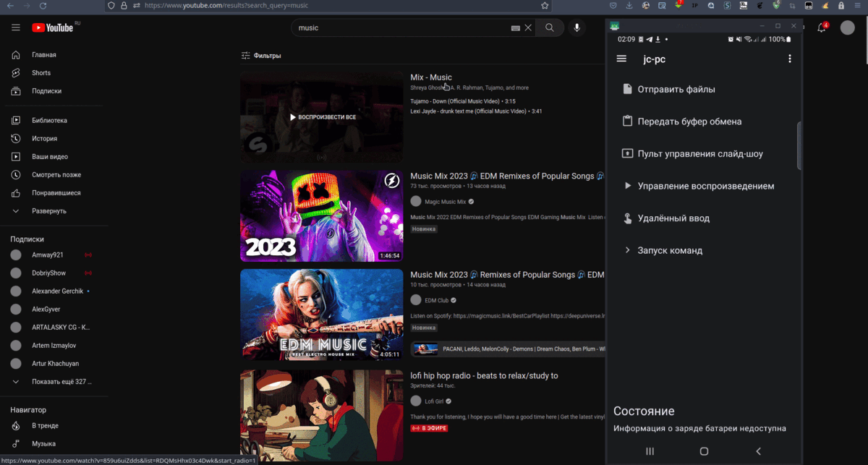Image resolution: width=868 pixels, height=465 pixels.
Task: Open the YouTube guide hamburger menu
Action: (x=16, y=27)
